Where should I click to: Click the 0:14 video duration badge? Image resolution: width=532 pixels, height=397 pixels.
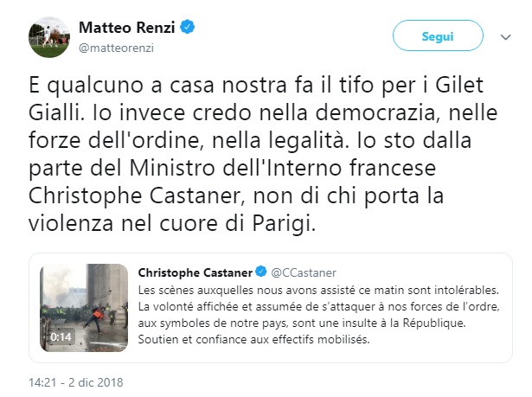tap(61, 336)
